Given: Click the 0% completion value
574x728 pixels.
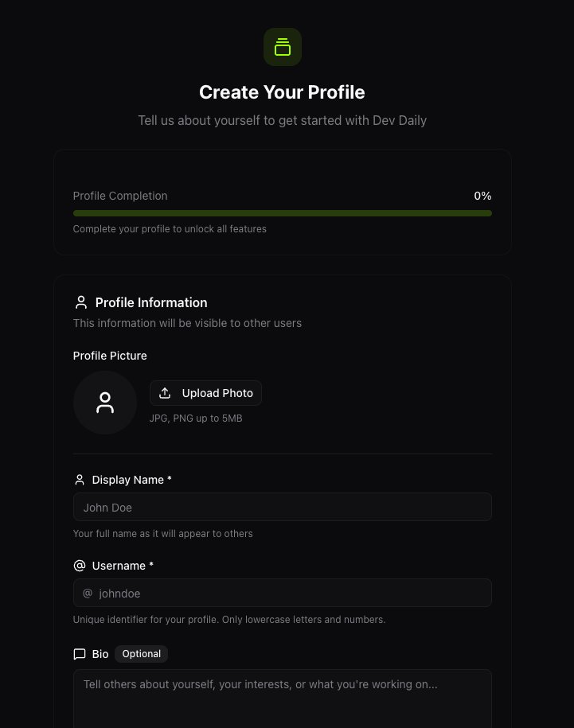Looking at the screenshot, I should pyautogui.click(x=482, y=196).
